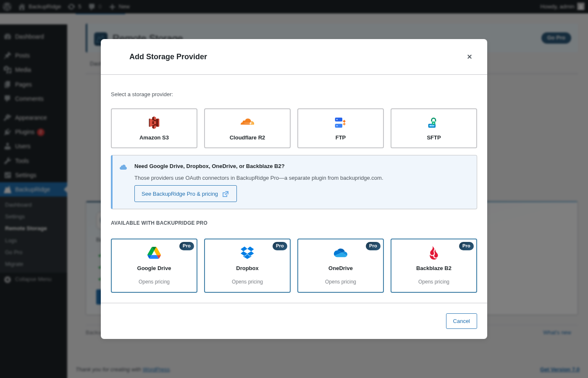The width and height of the screenshot is (588, 378).
Task: Click 'Select a storage provider:' label
Action: pyautogui.click(x=142, y=94)
